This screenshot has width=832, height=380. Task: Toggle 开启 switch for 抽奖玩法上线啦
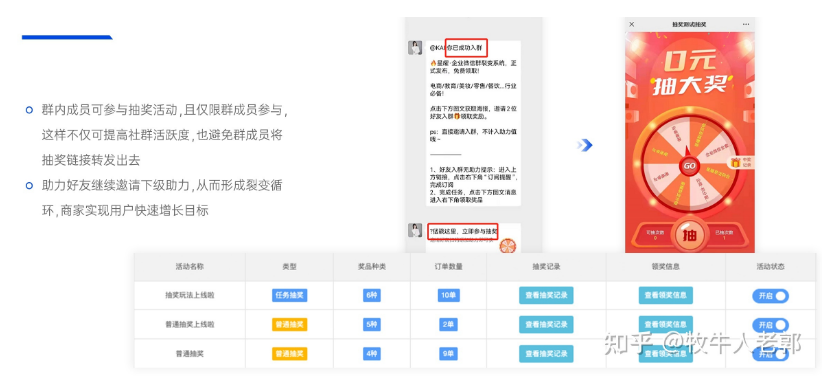click(x=770, y=296)
